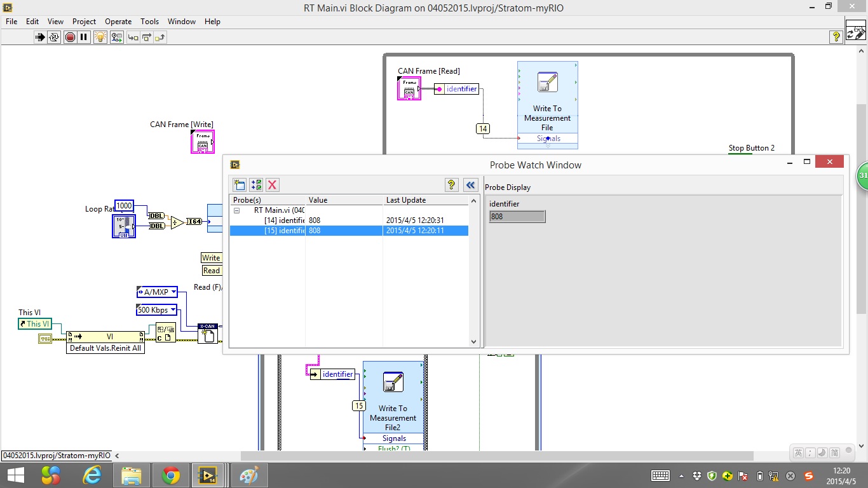This screenshot has width=868, height=488.
Task: Click the Write To Measurement File2 express VI
Action: tap(393, 405)
